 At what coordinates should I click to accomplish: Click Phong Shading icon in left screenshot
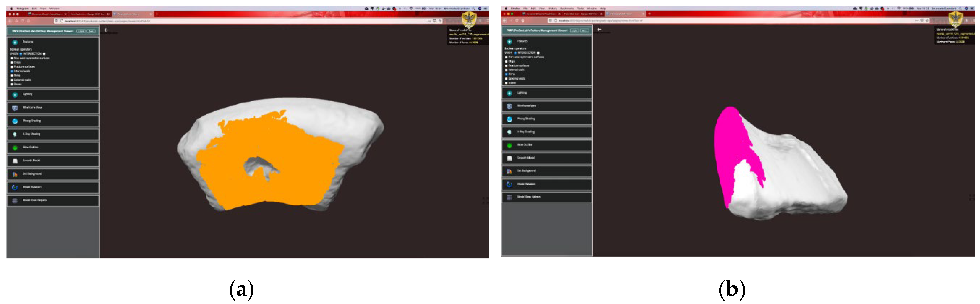pos(15,121)
